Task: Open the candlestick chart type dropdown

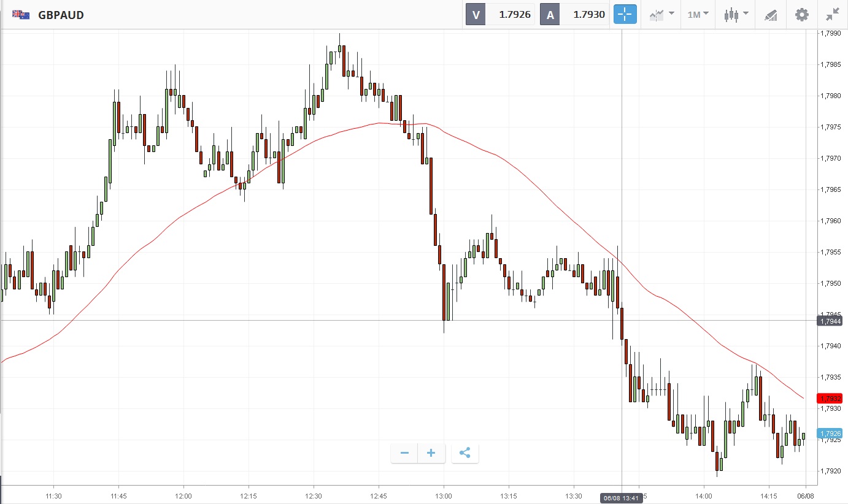Action: (x=736, y=15)
